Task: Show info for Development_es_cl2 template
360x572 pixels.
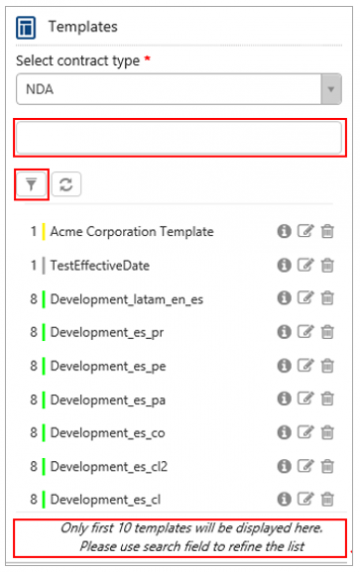Action: 284,466
